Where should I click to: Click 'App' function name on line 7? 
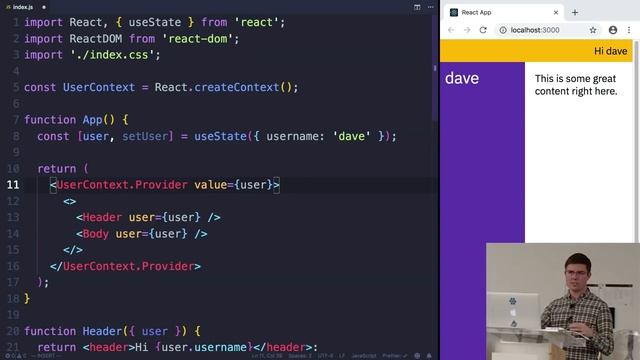coord(93,120)
